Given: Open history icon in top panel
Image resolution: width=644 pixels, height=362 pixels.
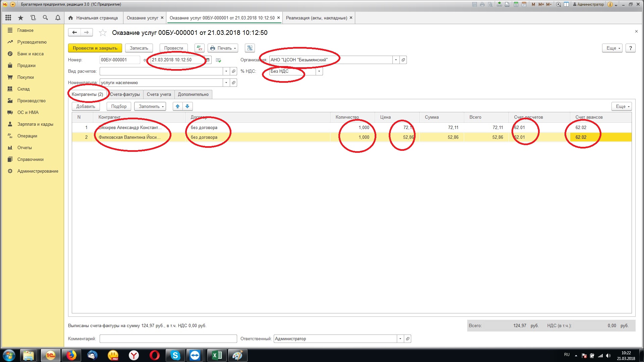Looking at the screenshot, I should click(33, 18).
